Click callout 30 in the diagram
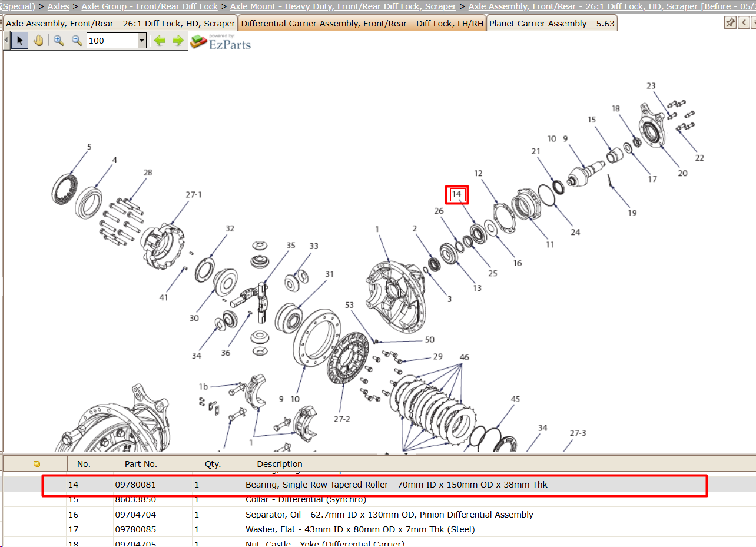Screen dimensions: 756x547 pyautogui.click(x=194, y=319)
